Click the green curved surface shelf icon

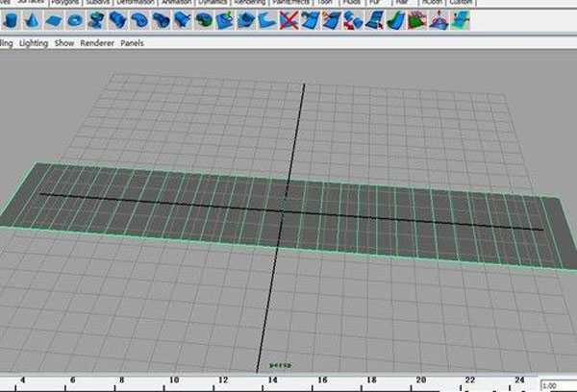pyautogui.click(x=395, y=20)
